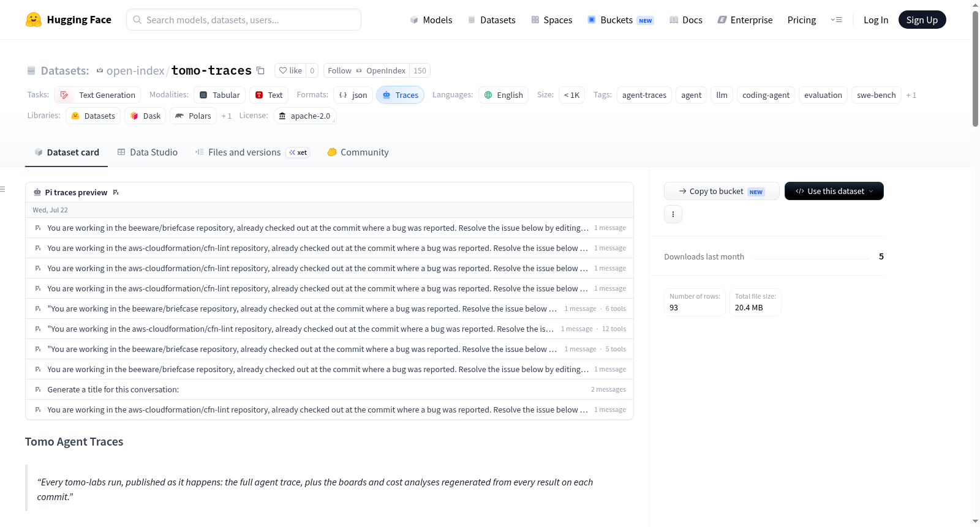
Task: Click the Pi traces preview link icon
Action: (x=116, y=192)
